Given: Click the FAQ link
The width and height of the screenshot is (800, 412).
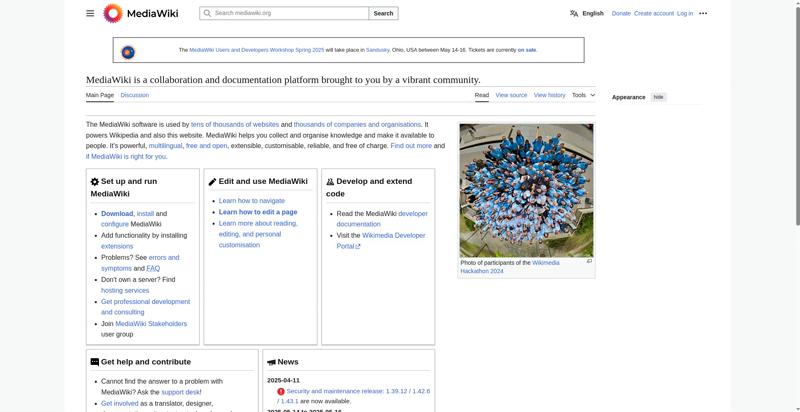Looking at the screenshot, I should pos(153,268).
